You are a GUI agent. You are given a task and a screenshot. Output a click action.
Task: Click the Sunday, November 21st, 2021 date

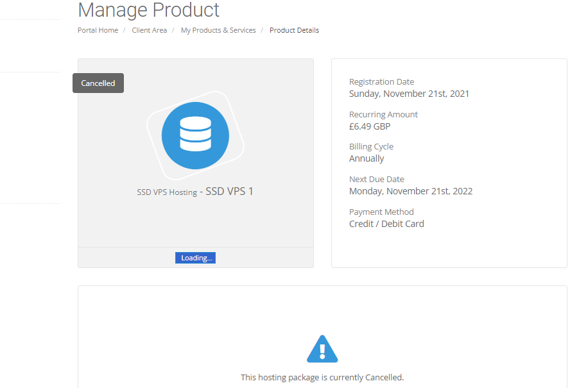(409, 94)
